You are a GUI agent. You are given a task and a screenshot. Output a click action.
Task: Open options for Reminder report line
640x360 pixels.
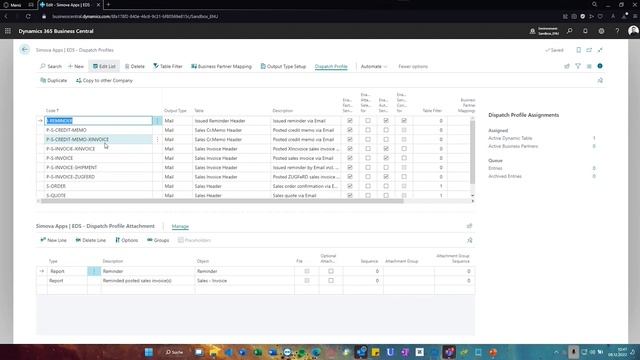pos(94,271)
